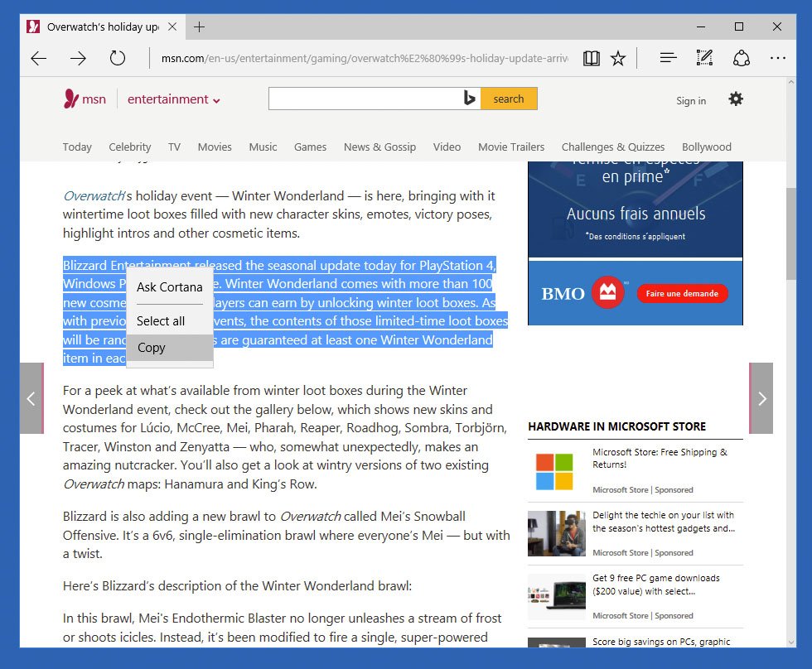Select Ask Cortana from the context menu

(x=169, y=287)
